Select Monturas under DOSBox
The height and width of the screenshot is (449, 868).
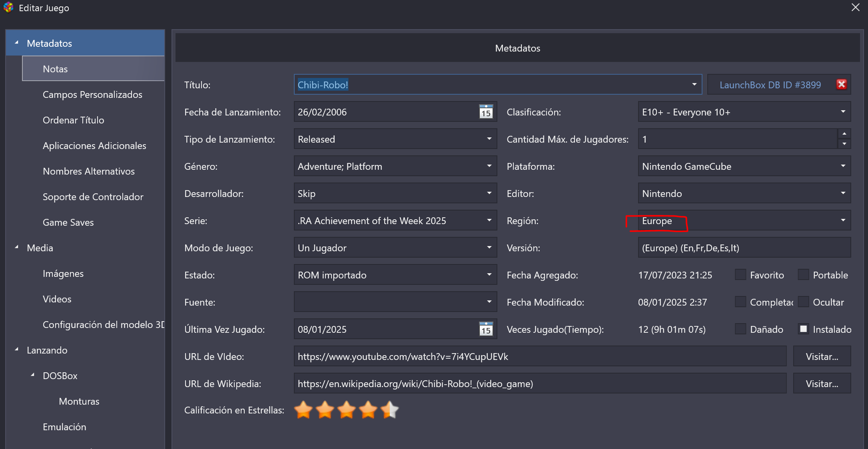[79, 401]
